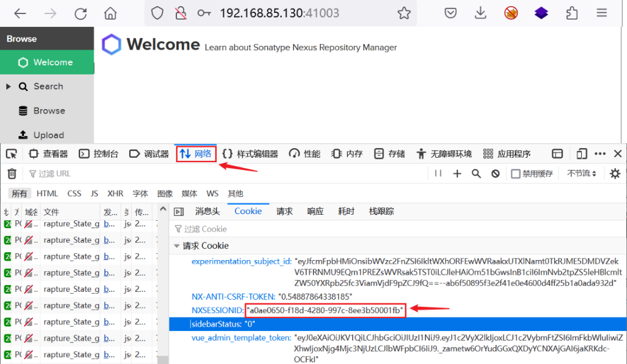Expand the Search item in sidebar
The width and height of the screenshot is (627, 364).
[8, 86]
